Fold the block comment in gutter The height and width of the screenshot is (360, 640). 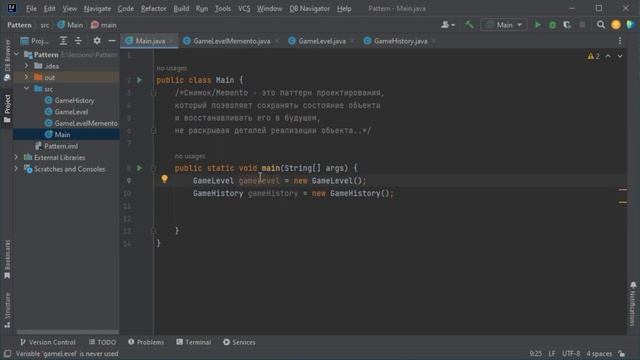tap(153, 93)
